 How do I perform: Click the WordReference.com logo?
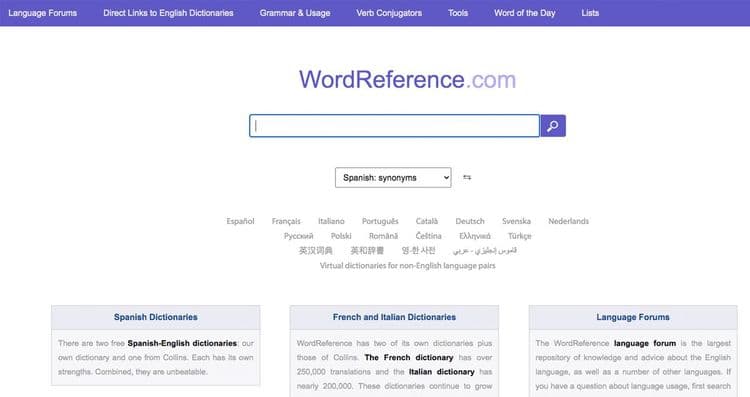[x=408, y=79]
